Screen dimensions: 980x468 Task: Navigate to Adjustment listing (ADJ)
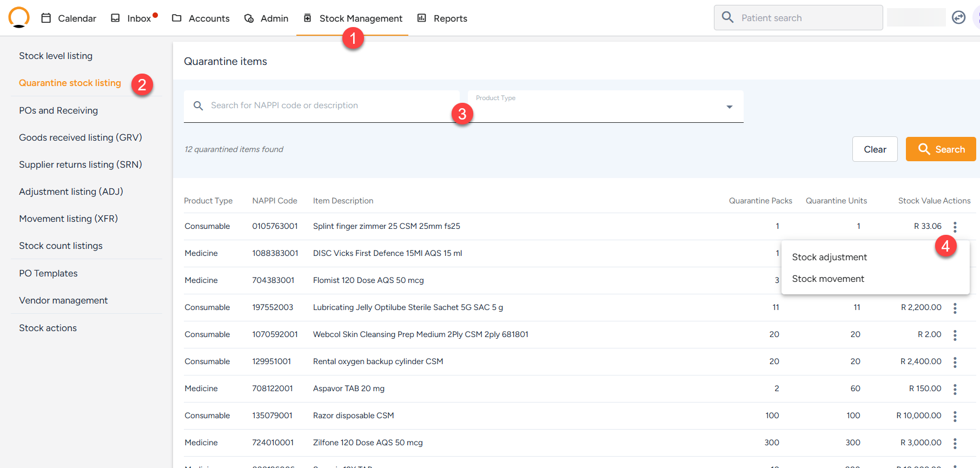(x=71, y=192)
